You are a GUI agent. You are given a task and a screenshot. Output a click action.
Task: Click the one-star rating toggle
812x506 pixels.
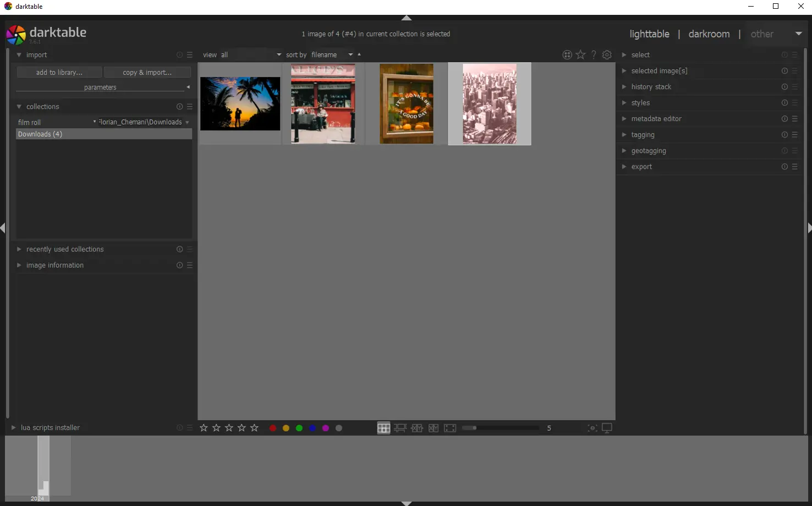tap(204, 427)
